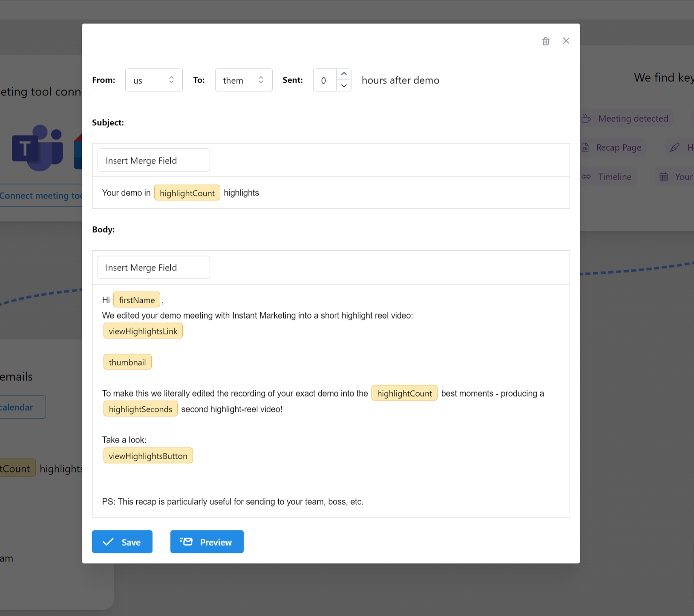
Task: Decrease the Sent hours stepper
Action: coord(344,86)
